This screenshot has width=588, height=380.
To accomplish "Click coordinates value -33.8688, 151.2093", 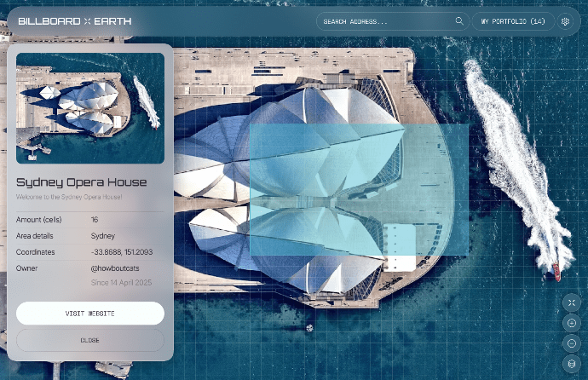I will (x=122, y=252).
